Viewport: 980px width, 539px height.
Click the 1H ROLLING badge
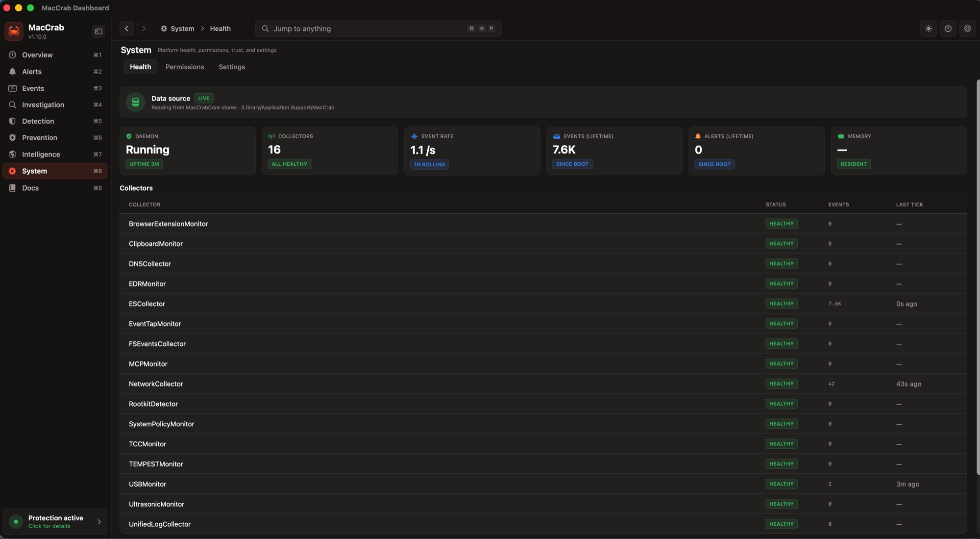430,165
